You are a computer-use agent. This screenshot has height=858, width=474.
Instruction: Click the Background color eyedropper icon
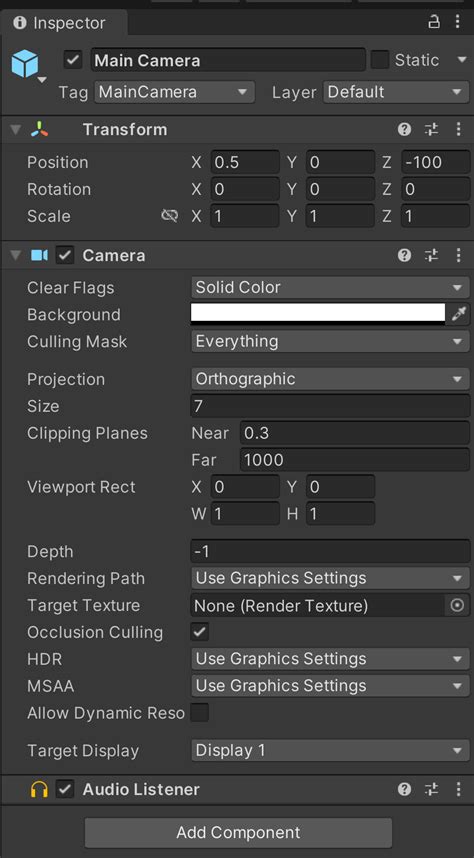click(458, 314)
